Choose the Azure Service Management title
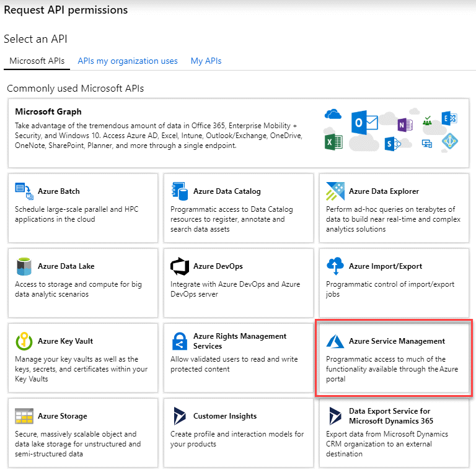This screenshot has height=470, width=476. click(x=397, y=341)
